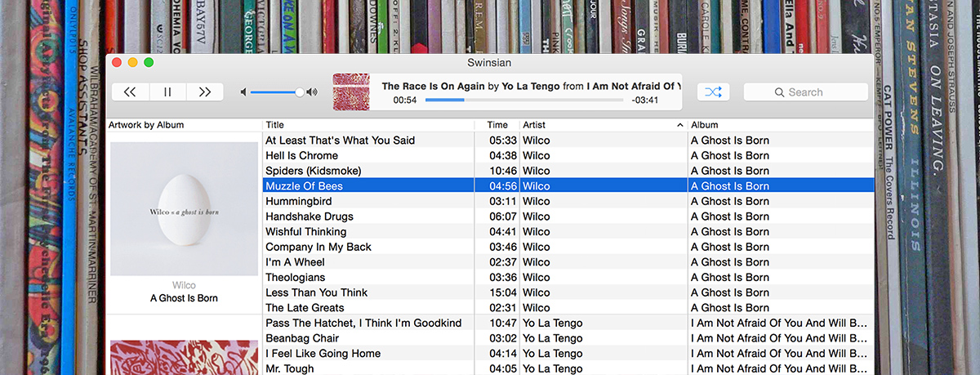The height and width of the screenshot is (375, 980).
Task: Sort by the Time column header
Action: (x=497, y=125)
